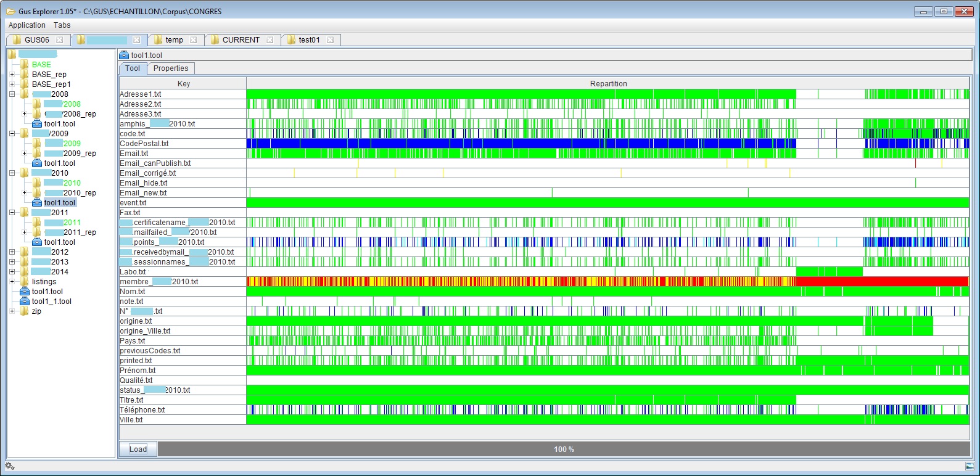Click the toolbox icon in the tool1.tool panel header
Screen dimensions: 980x476
(124, 55)
